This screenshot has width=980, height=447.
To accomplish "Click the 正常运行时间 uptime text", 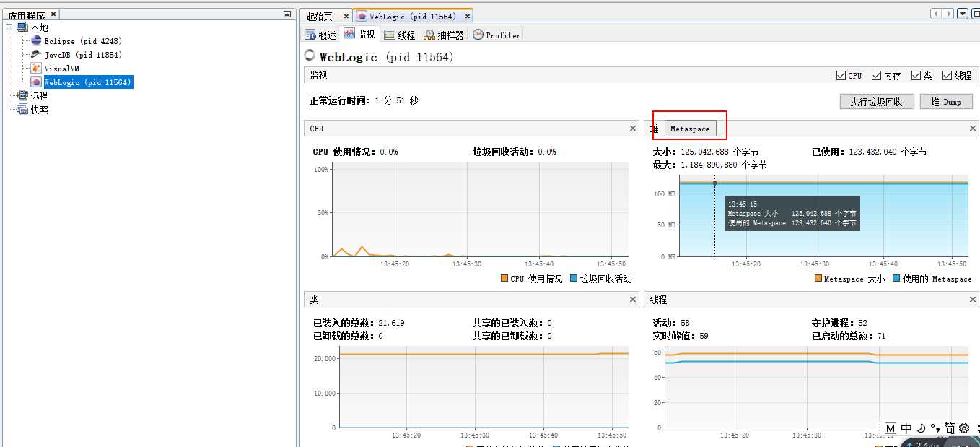I will [364, 101].
